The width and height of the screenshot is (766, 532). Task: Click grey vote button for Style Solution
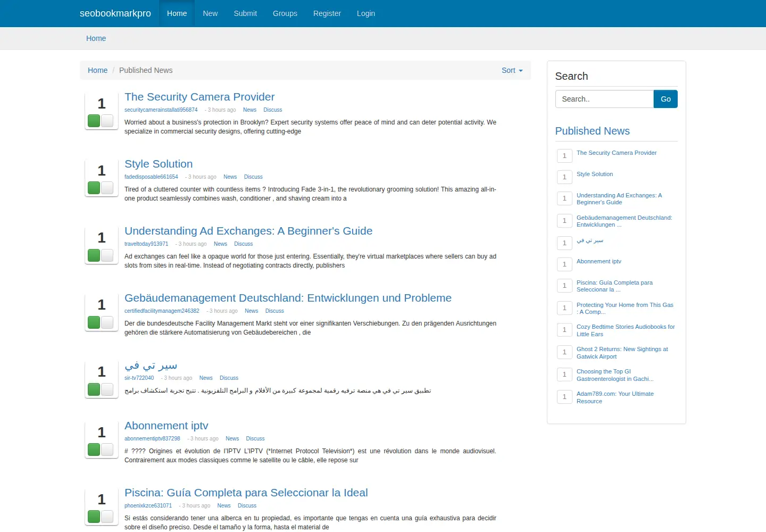tap(107, 188)
